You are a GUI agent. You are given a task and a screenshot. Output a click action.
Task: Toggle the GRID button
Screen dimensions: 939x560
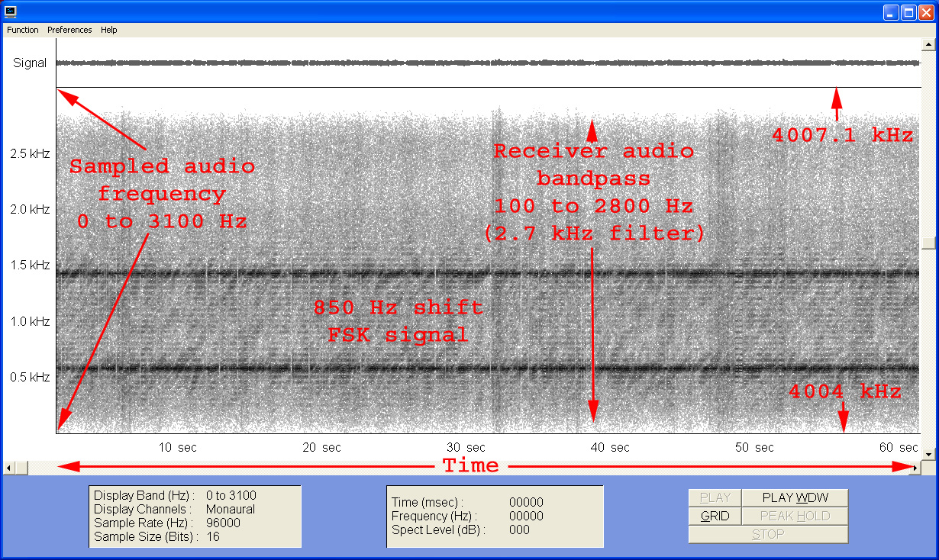715,517
